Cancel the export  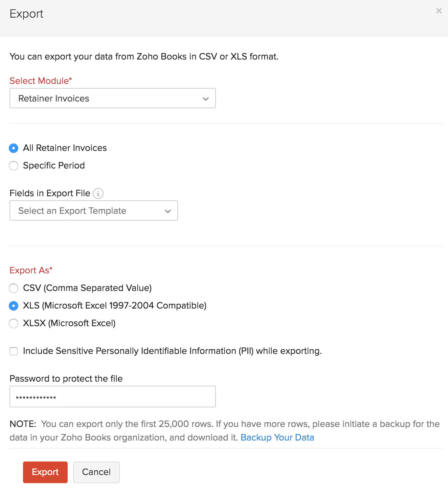(x=96, y=472)
